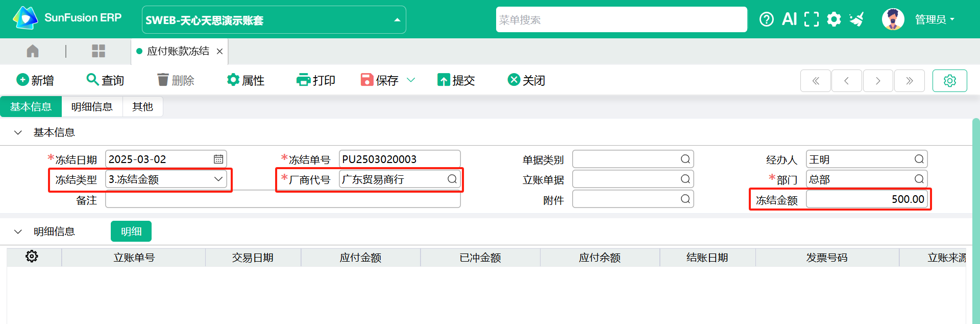Viewport: 980px width, 324px height.
Task: Open the 经办人 lookup magnifier
Action: click(x=919, y=159)
